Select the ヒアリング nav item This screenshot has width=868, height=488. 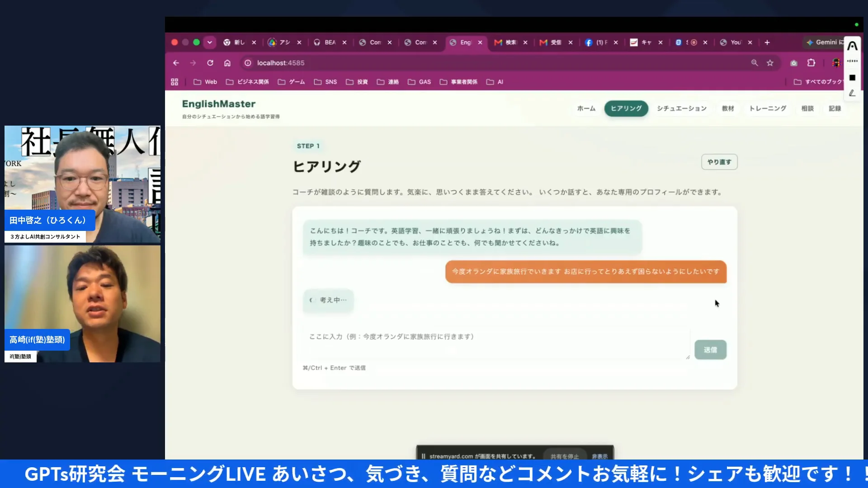(626, 108)
